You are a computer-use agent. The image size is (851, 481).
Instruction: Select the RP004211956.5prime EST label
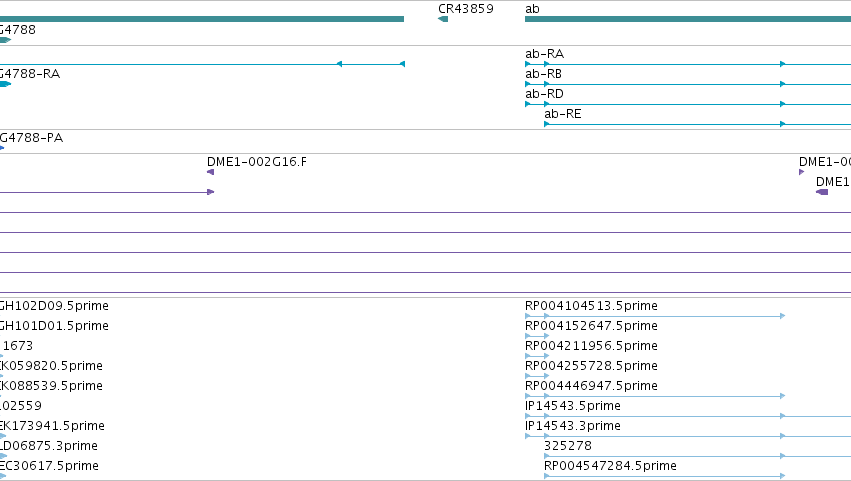coord(591,346)
